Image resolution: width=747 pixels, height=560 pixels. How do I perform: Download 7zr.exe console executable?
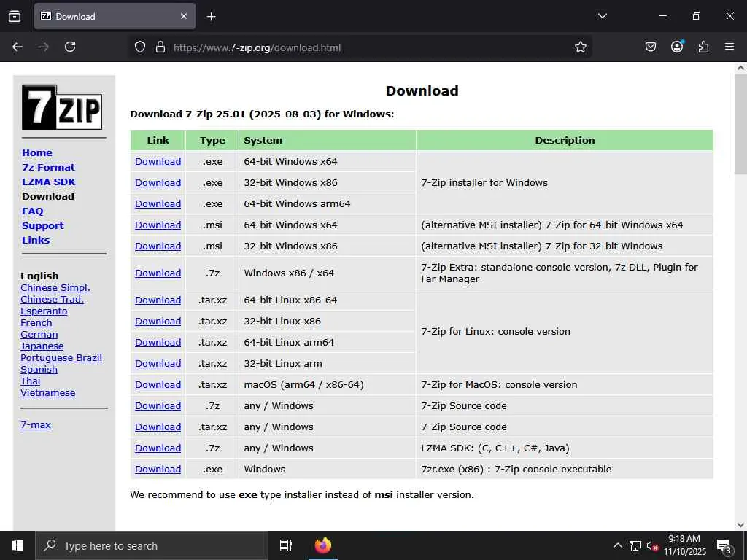click(158, 470)
